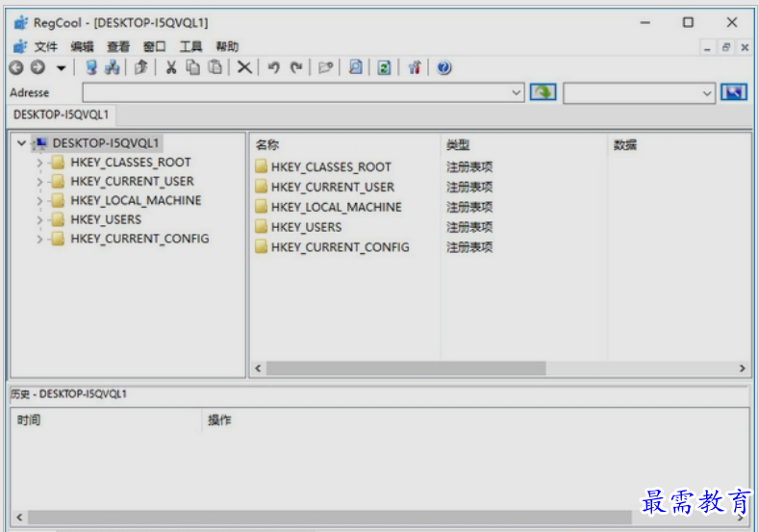Click the Options tools icon

pos(415,67)
